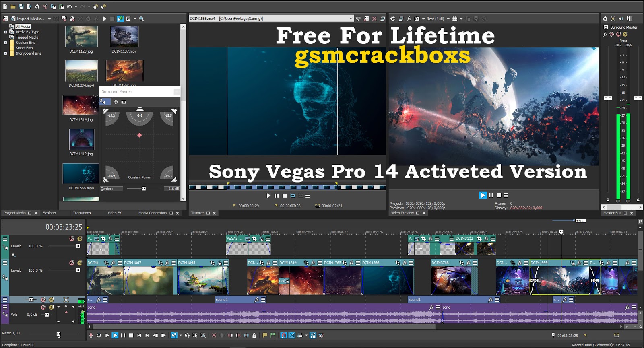Solo the Surround Master bus
The height and width of the screenshot is (348, 644).
(x=625, y=34)
